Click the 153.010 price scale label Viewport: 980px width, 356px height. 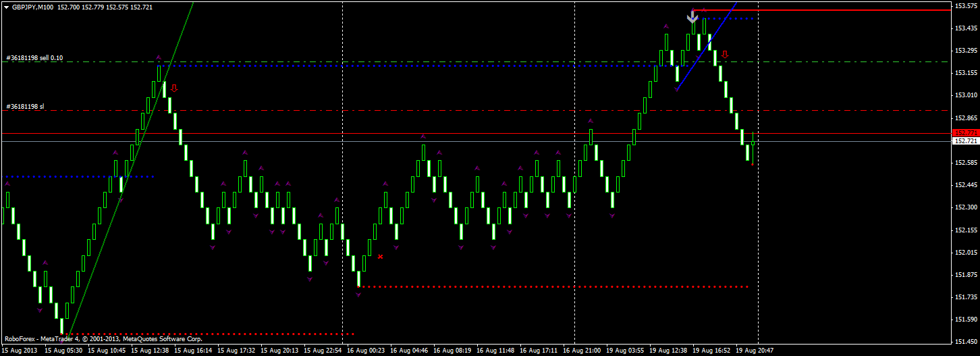point(966,95)
